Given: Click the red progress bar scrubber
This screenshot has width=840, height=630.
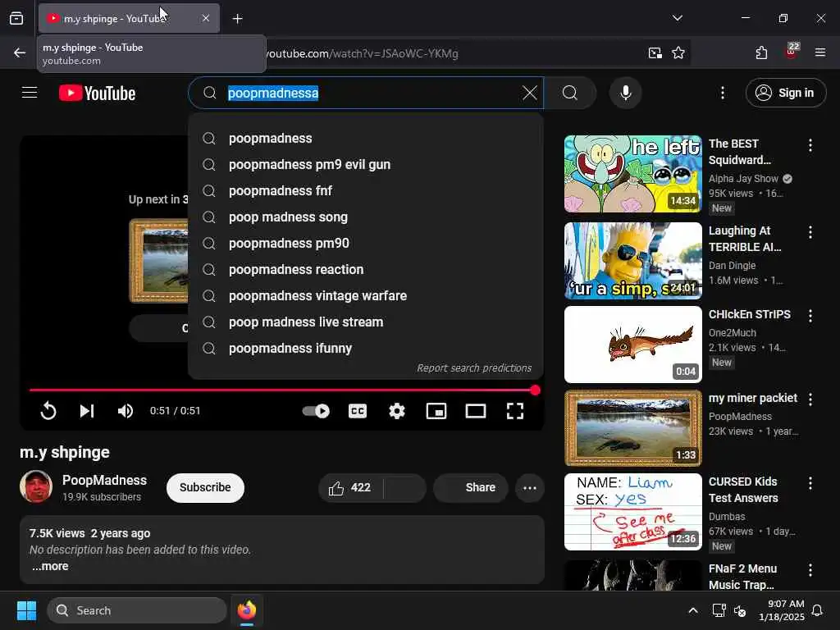Looking at the screenshot, I should pos(535,390).
